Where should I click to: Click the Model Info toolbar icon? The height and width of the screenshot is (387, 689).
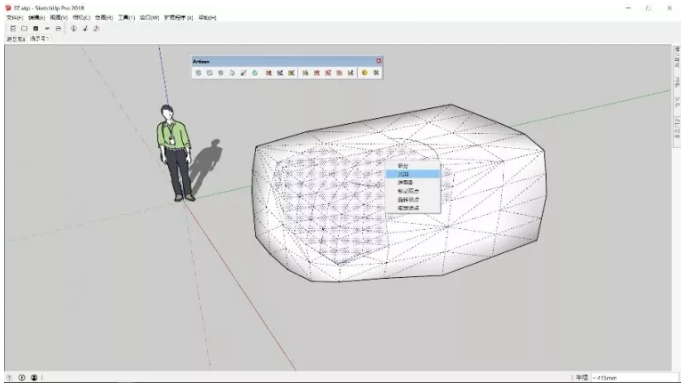74,29
